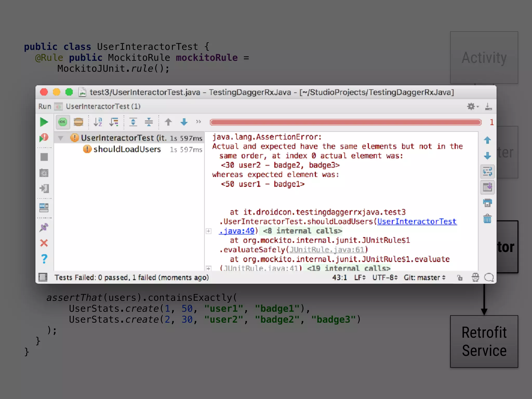Toggle soft-wrap for the console output
Image resolution: width=532 pixels, height=399 pixels.
487,172
